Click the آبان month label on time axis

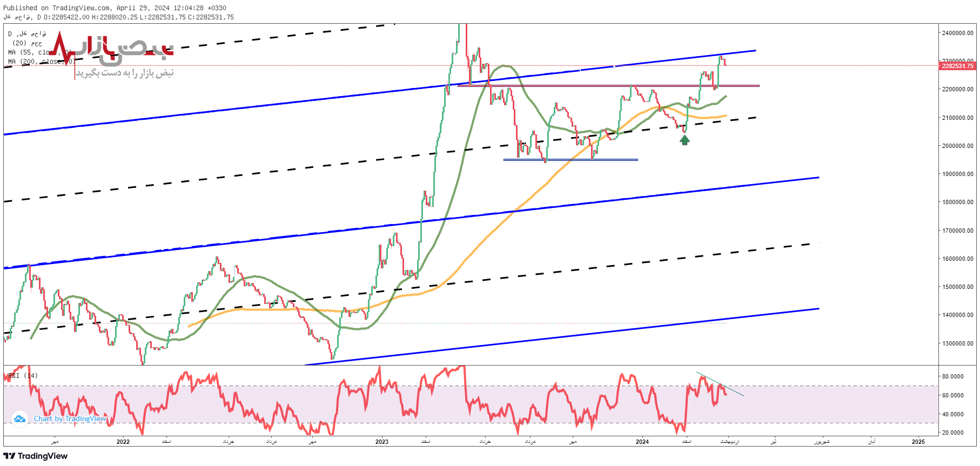click(871, 442)
